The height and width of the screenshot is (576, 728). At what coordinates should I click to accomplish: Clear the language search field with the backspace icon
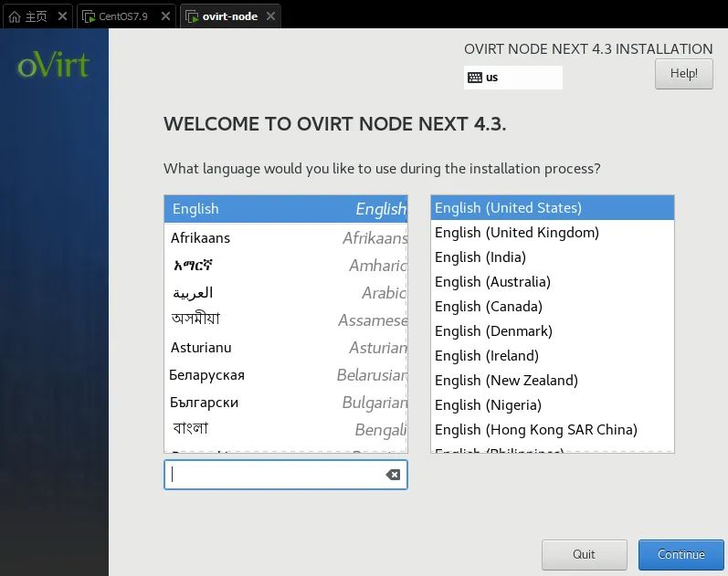(x=393, y=475)
